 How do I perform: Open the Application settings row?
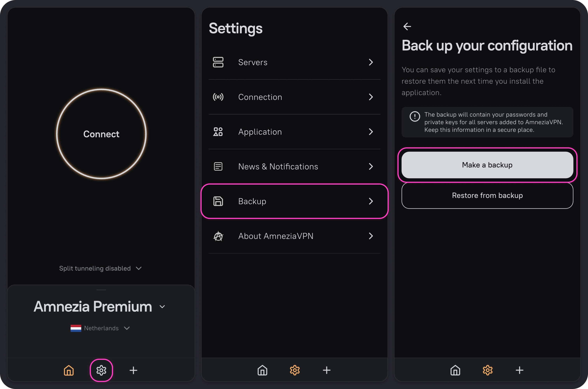coord(294,132)
